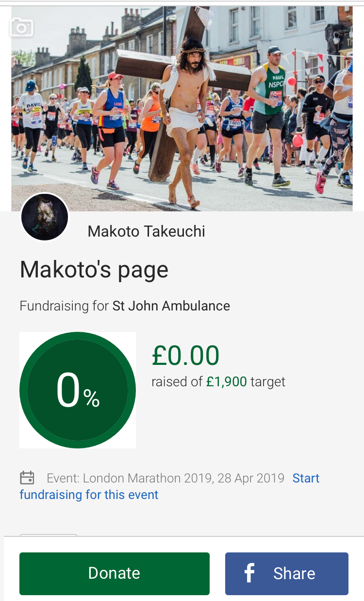Open Makoto's round profile avatar
Image resolution: width=364 pixels, height=601 pixels.
click(x=45, y=217)
